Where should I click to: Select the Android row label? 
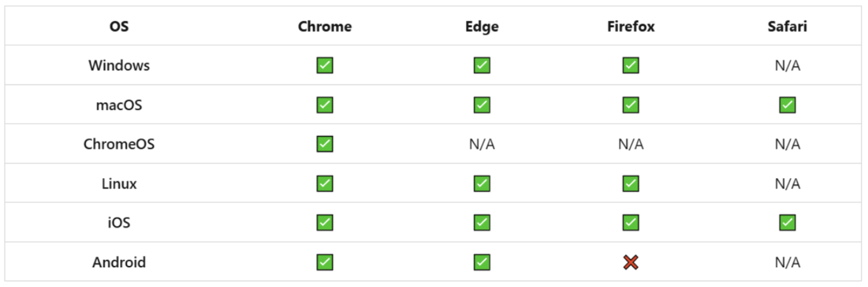coord(119,262)
